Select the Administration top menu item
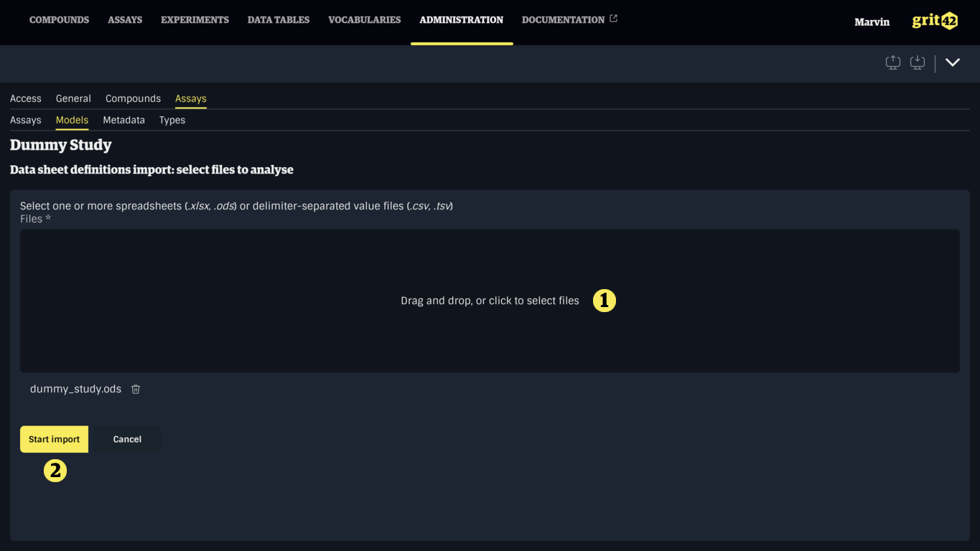The width and height of the screenshot is (980, 551). 461,20
